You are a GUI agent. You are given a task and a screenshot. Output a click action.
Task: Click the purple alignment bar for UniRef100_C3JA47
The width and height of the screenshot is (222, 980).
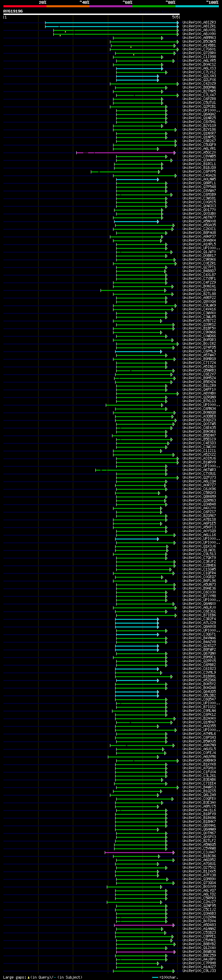[140, 852]
